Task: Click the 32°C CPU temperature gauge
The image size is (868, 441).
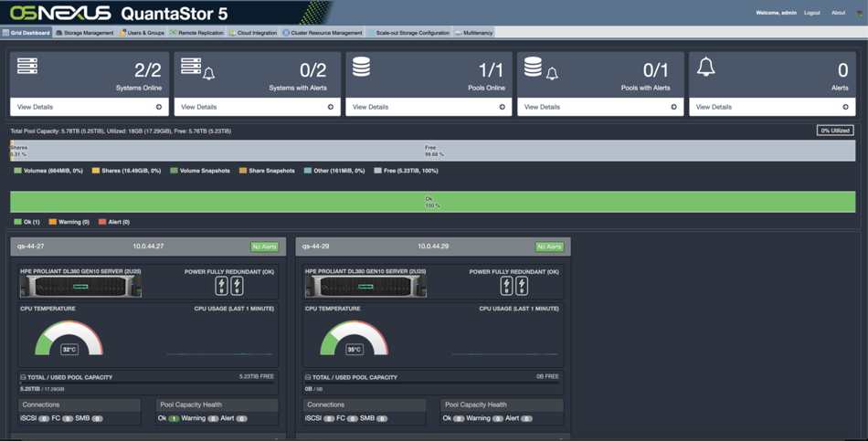Action: [69, 339]
